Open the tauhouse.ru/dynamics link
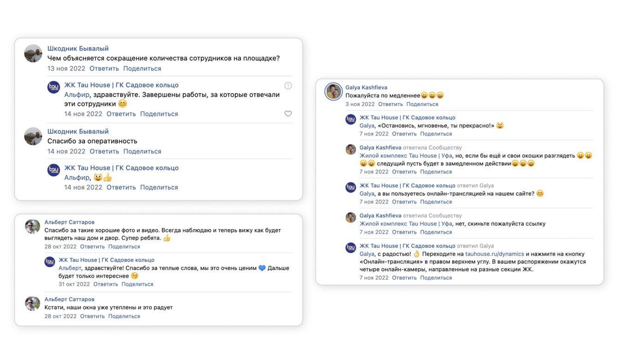 [494, 254]
